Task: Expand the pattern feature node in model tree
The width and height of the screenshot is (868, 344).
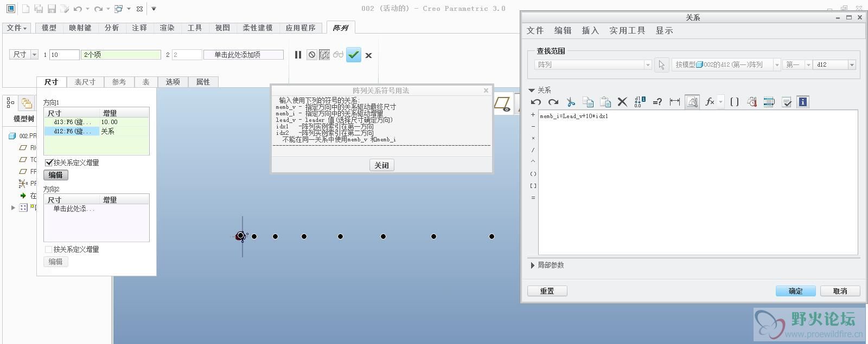Action: coord(13,207)
